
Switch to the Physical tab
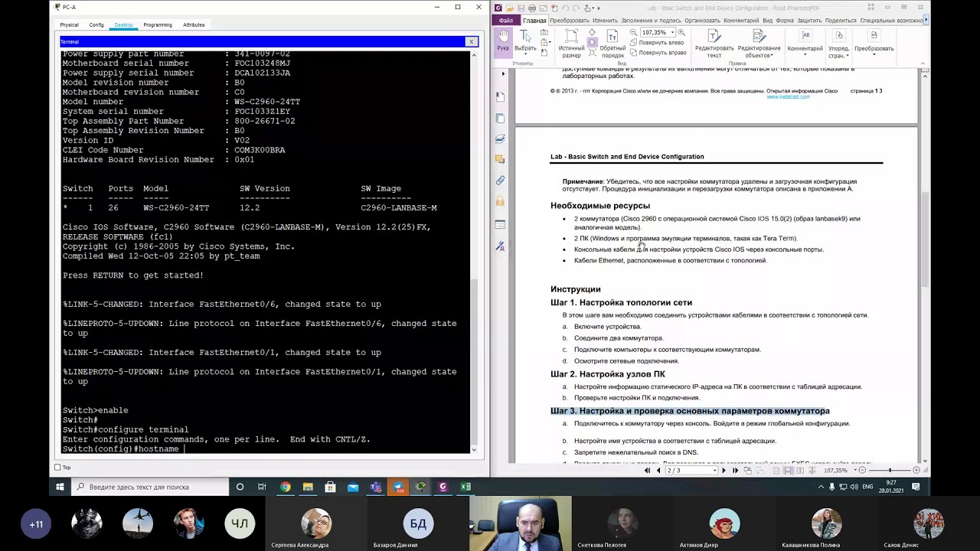pyautogui.click(x=69, y=24)
